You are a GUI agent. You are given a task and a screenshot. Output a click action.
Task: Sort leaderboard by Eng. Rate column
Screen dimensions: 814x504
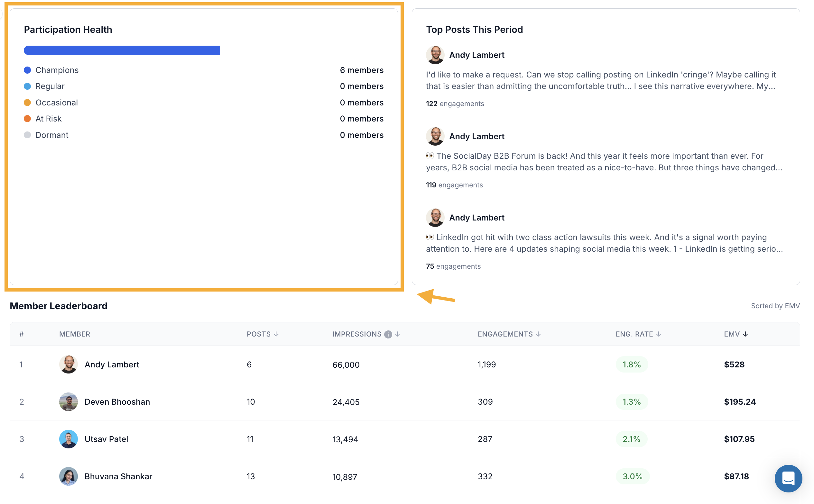coord(638,334)
